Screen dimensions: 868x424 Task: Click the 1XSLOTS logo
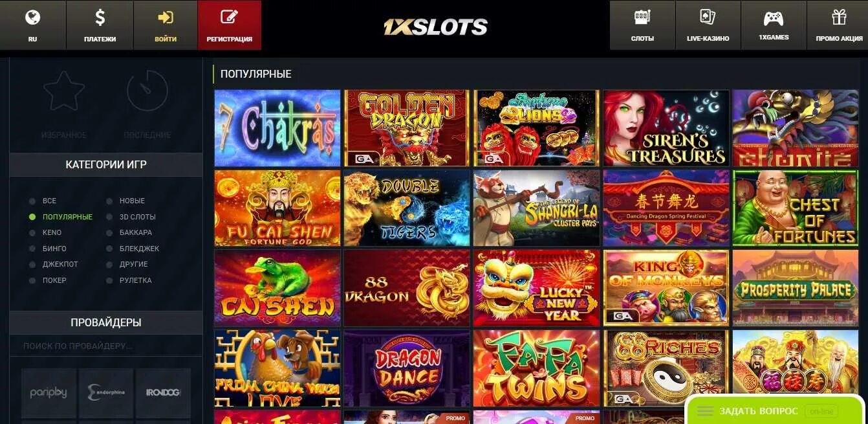(x=435, y=27)
